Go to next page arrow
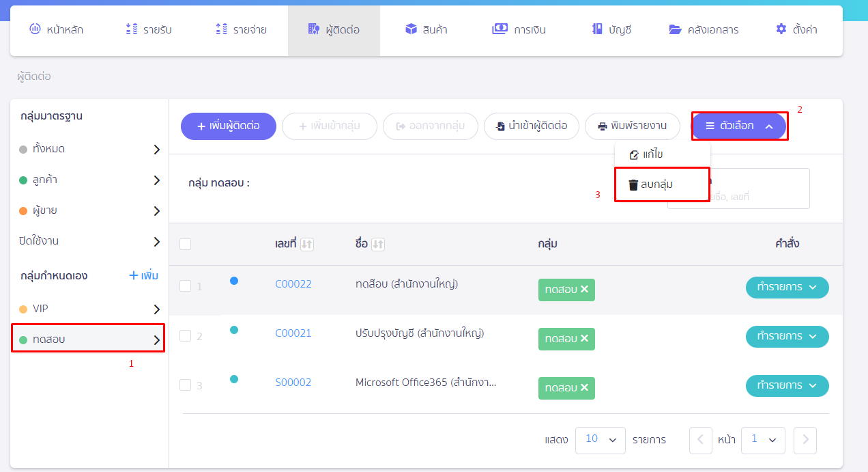868x472 pixels. 805,440
